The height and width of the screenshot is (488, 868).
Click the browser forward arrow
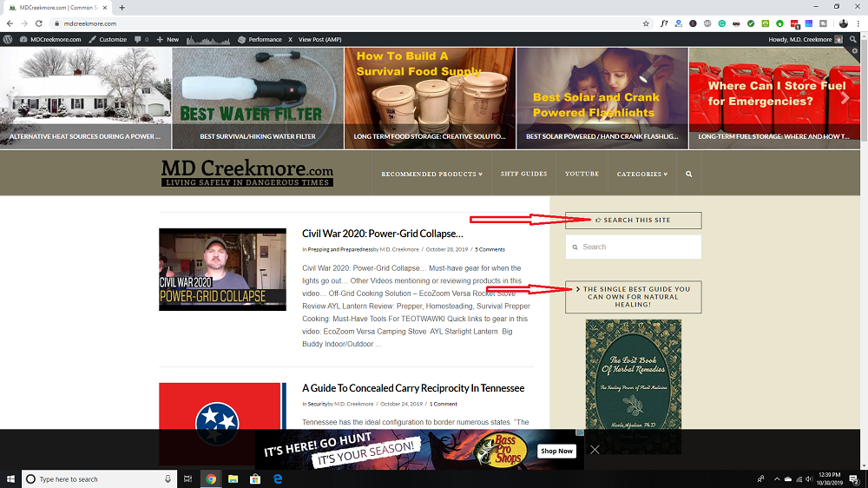[24, 23]
